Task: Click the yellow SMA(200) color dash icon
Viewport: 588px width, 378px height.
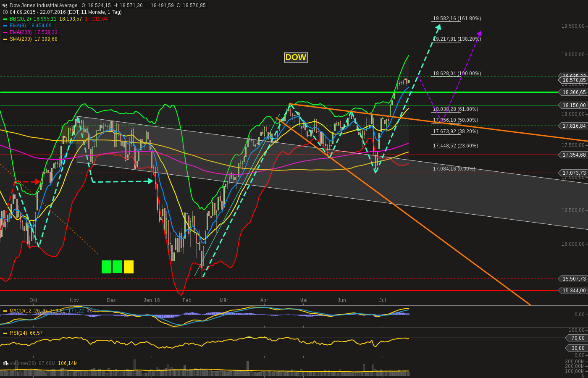Action: click(5, 39)
